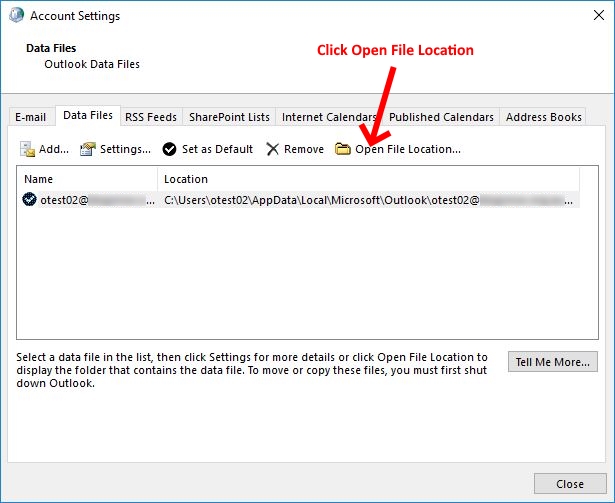Close the Account Settings window with the X

(x=599, y=15)
